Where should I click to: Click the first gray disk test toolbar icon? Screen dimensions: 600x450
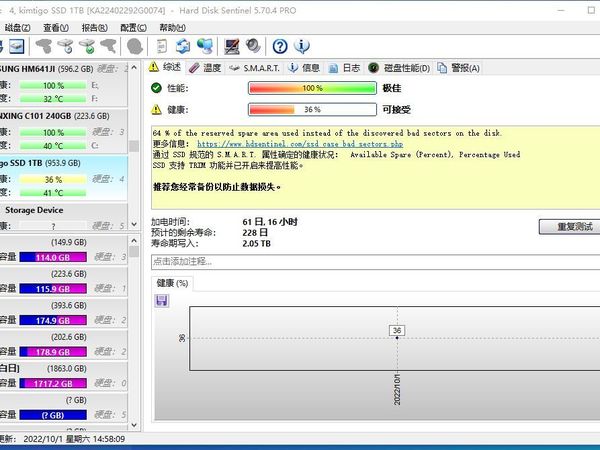click(x=44, y=46)
